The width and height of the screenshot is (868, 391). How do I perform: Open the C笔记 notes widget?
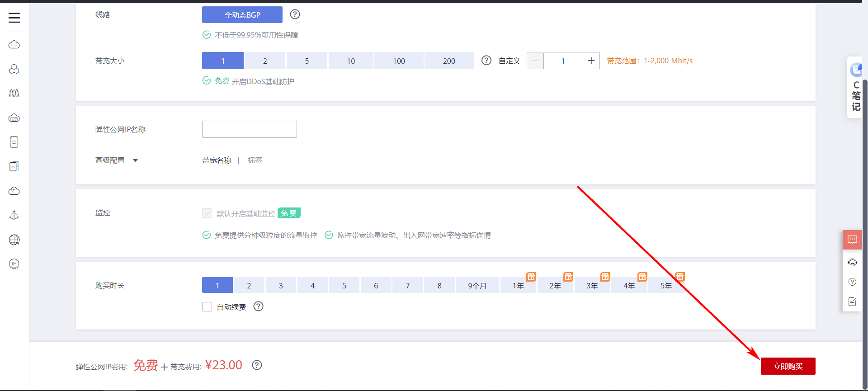coord(855,87)
